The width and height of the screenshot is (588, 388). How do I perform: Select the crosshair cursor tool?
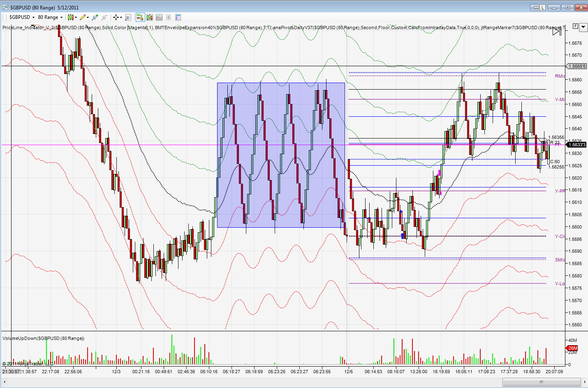[x=116, y=17]
